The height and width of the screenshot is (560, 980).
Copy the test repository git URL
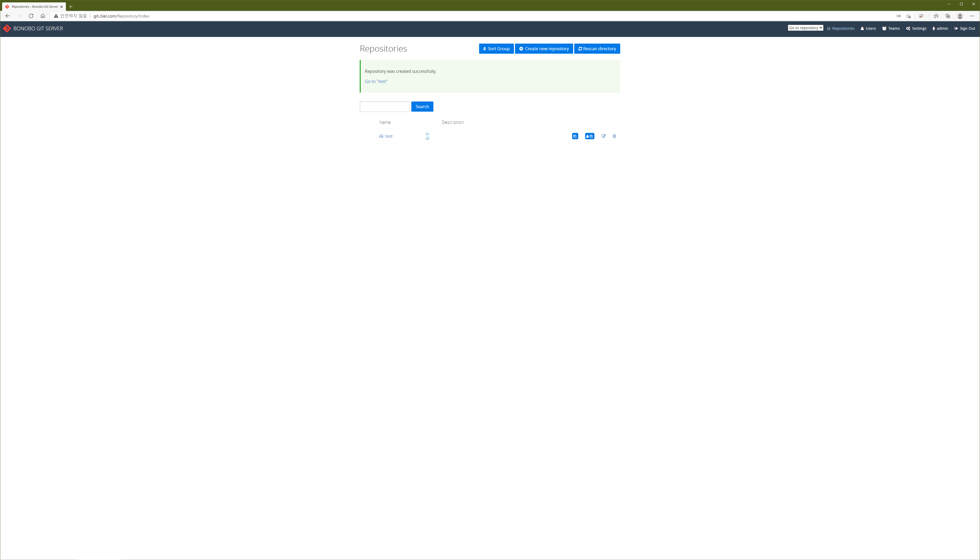pyautogui.click(x=575, y=136)
